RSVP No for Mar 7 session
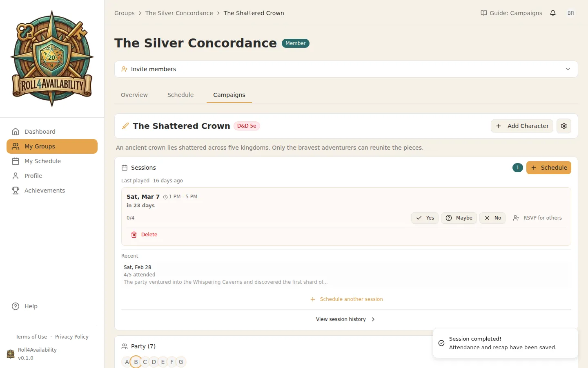Viewport: 588px width, 368px height. click(x=492, y=218)
